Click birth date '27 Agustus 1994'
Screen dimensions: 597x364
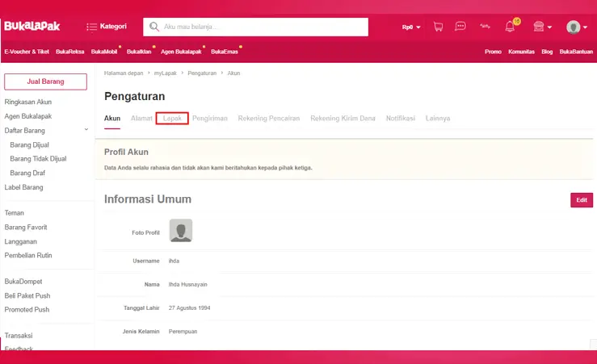[x=189, y=308]
